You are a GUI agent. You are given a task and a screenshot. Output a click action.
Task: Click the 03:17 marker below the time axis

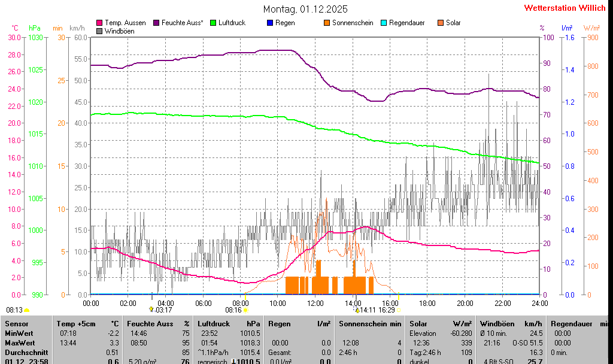pos(163,310)
